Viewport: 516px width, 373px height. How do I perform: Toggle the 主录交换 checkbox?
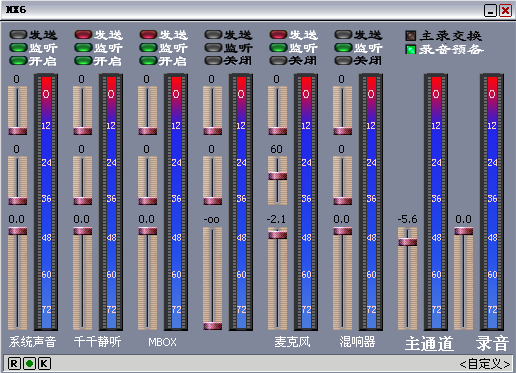411,35
